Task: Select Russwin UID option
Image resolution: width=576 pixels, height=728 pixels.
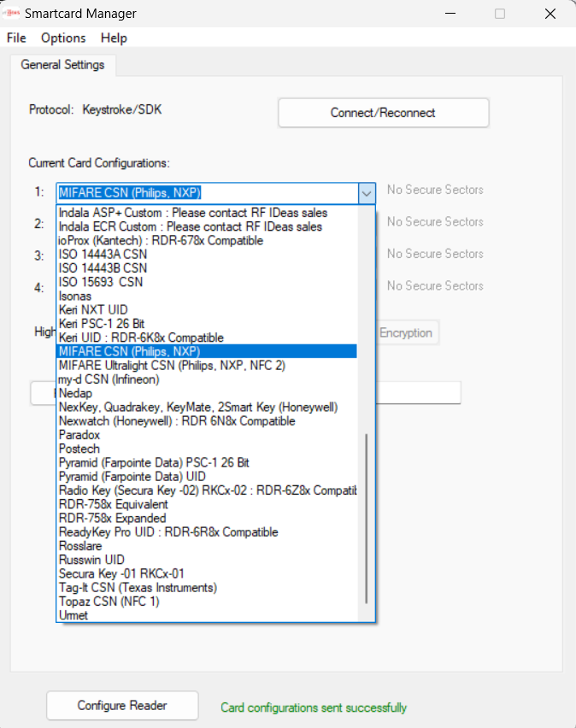Action: pyautogui.click(x=207, y=560)
